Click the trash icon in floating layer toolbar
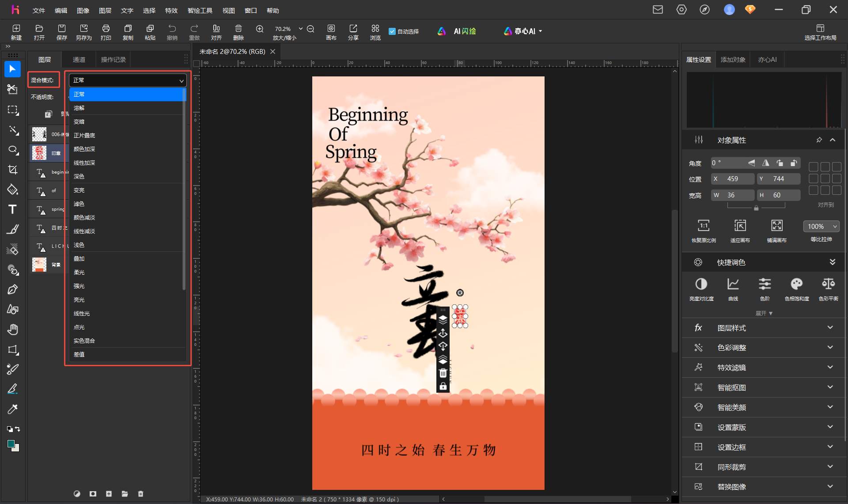The width and height of the screenshot is (848, 504). [443, 373]
